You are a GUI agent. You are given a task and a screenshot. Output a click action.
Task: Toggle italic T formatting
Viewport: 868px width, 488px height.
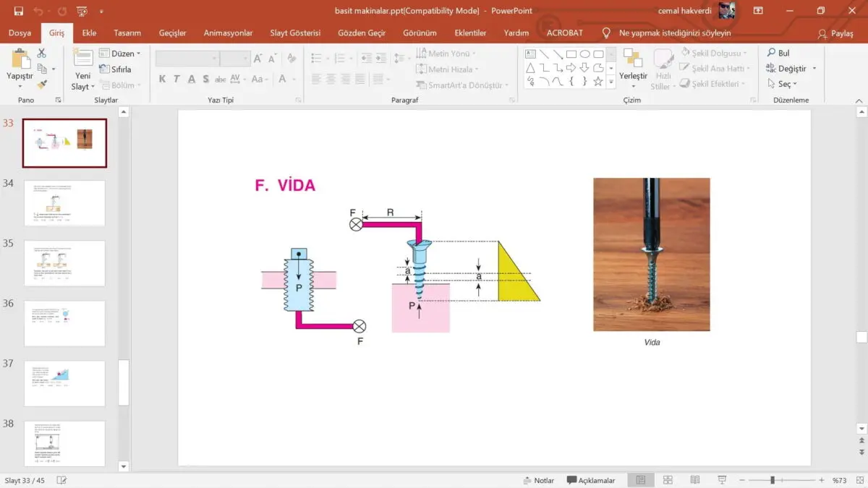click(x=177, y=79)
